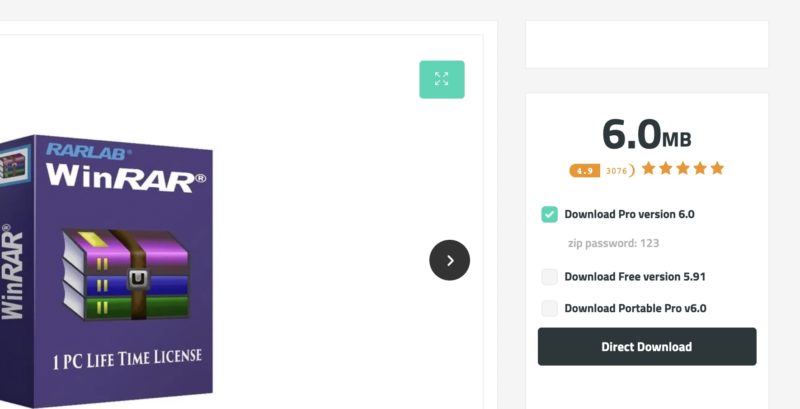Click the orange 4.9 rating badge
The image size is (800, 409).
click(584, 171)
